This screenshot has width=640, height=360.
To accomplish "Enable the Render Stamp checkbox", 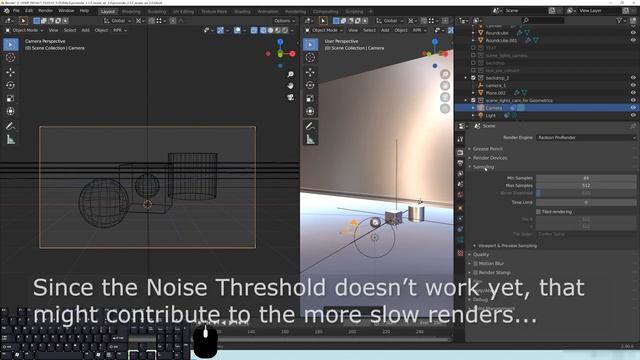I will click(x=475, y=273).
